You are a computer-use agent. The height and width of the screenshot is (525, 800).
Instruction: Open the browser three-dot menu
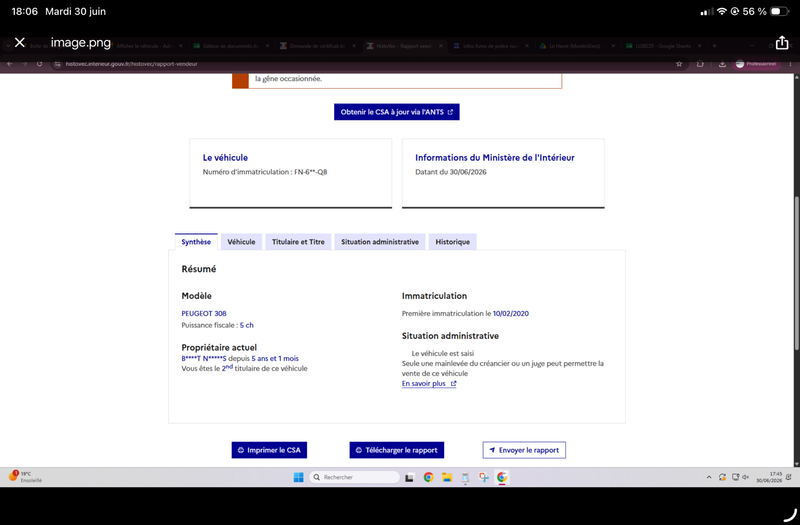pos(790,64)
